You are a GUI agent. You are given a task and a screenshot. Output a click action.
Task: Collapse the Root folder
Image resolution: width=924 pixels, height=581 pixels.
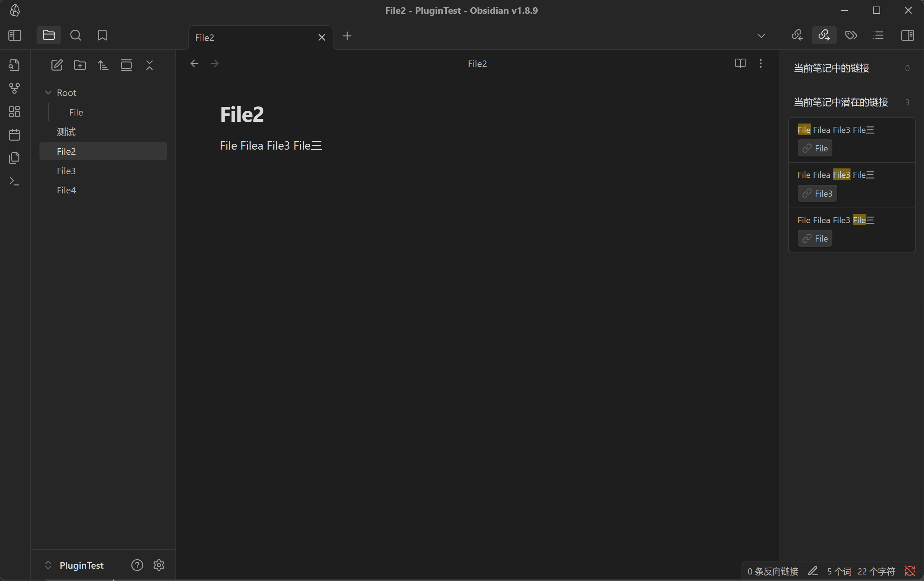[49, 92]
